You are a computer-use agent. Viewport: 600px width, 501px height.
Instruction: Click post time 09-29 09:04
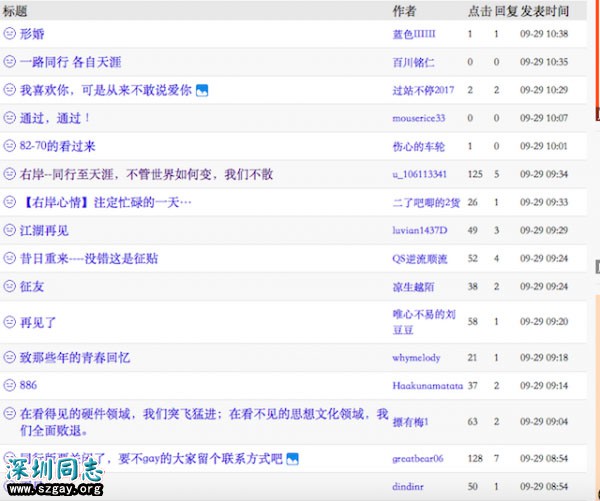544,421
